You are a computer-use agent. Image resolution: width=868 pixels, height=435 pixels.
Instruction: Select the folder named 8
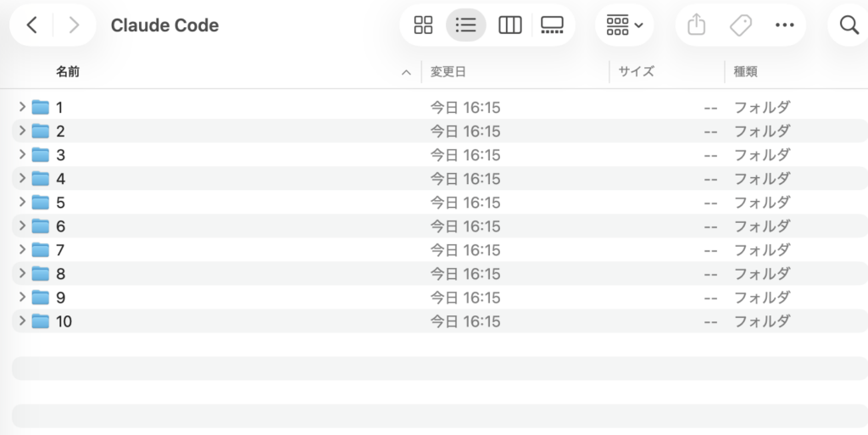coord(60,274)
